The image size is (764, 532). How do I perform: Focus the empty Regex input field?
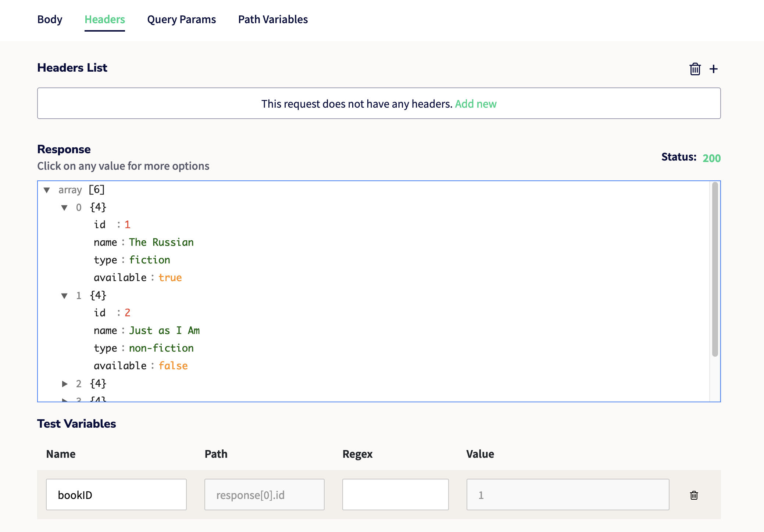395,495
